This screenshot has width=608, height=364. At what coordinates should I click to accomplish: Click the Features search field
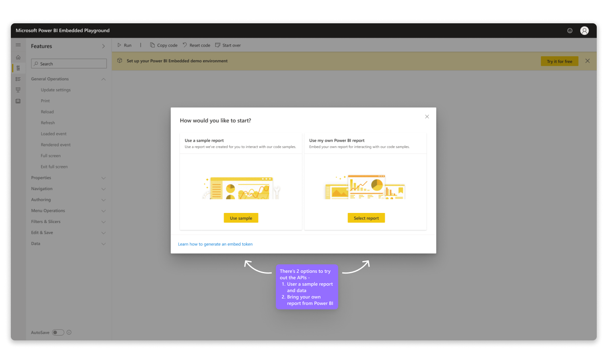point(69,63)
